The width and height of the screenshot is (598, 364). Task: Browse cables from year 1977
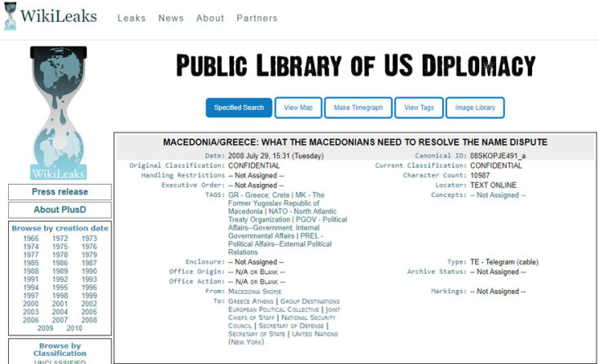(x=31, y=255)
